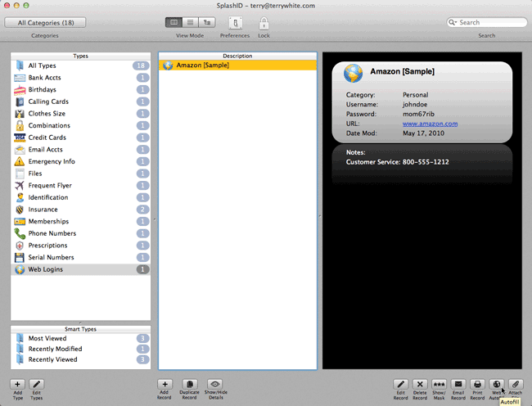Click the password value mom67rib
The image size is (532, 406).
point(418,114)
